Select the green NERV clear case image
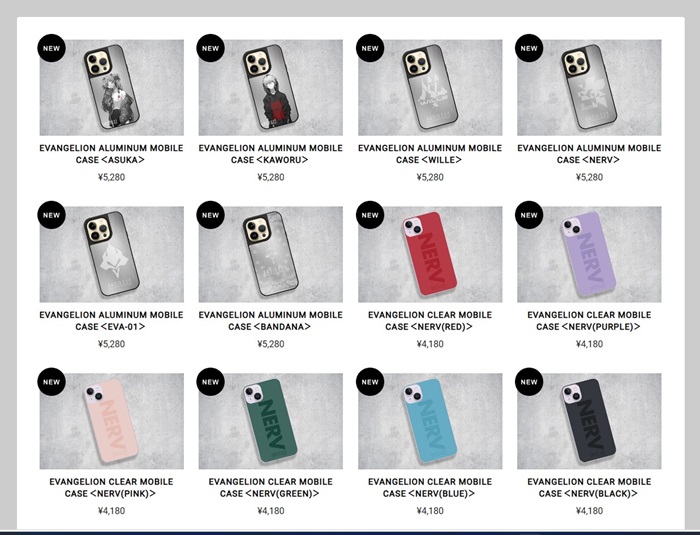Image resolution: width=700 pixels, height=535 pixels. [x=271, y=421]
